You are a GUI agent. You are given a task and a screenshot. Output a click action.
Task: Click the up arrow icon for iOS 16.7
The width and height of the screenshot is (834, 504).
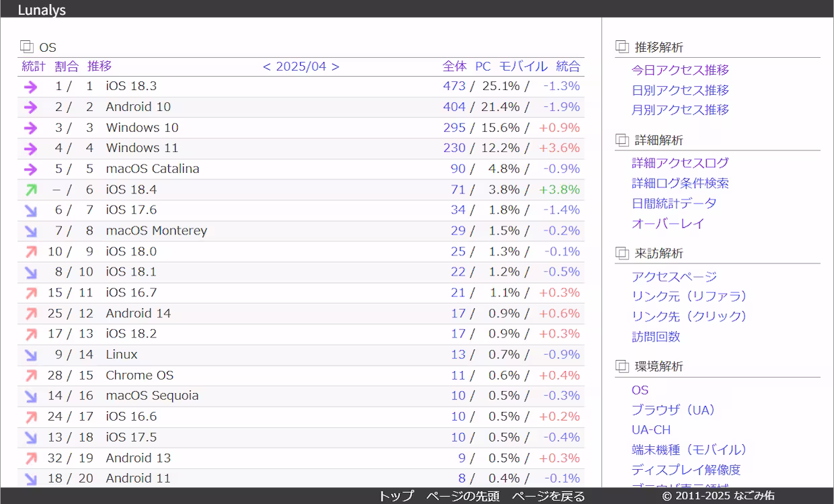[30, 293]
